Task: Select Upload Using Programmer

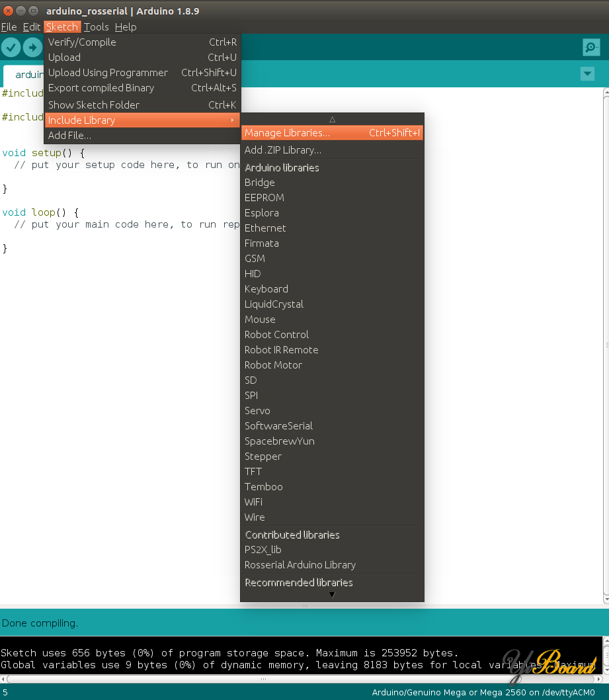Action: [x=142, y=72]
